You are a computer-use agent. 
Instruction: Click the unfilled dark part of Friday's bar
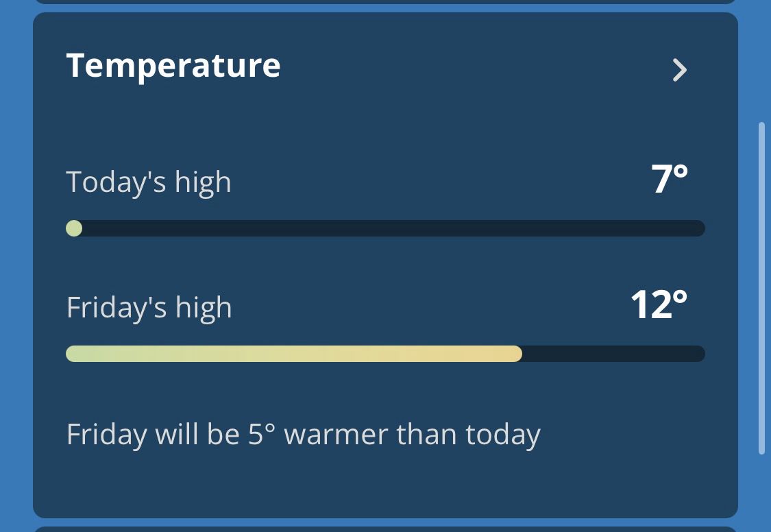pos(613,354)
